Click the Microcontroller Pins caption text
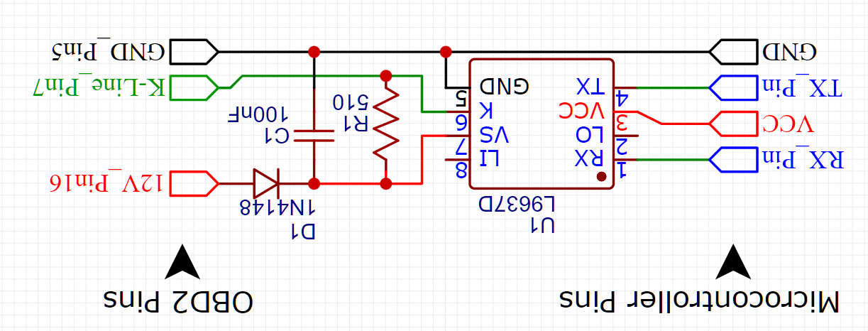Screen dimensions: 868x331 [x=699, y=301]
